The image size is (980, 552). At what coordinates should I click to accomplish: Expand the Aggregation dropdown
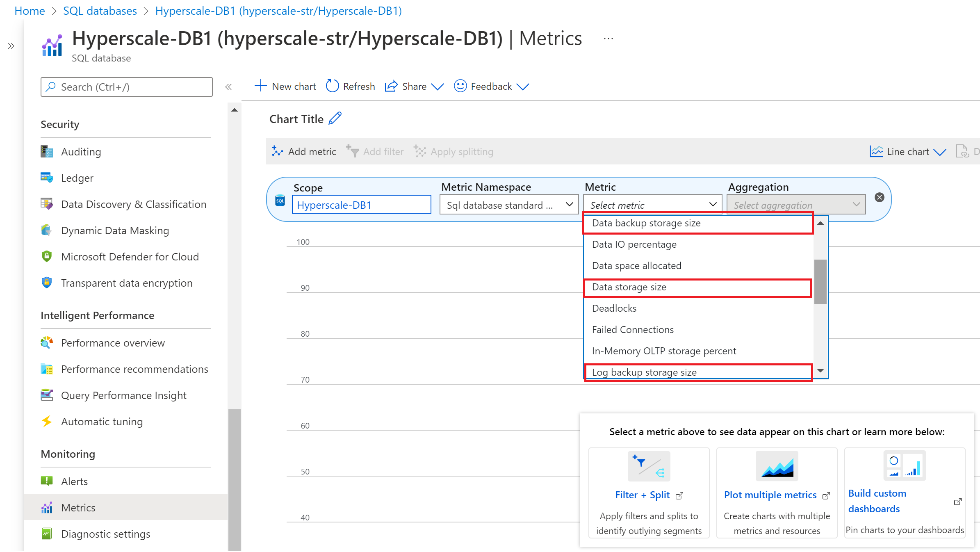coord(795,205)
